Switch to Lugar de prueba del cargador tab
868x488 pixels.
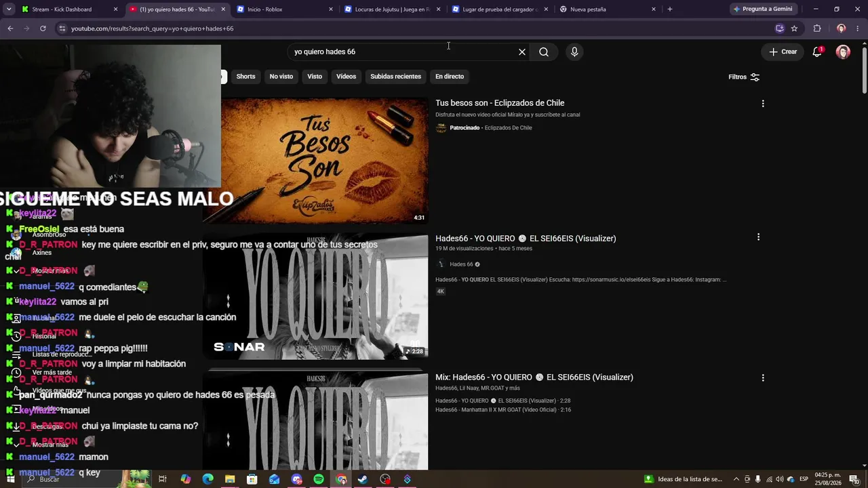click(x=500, y=9)
